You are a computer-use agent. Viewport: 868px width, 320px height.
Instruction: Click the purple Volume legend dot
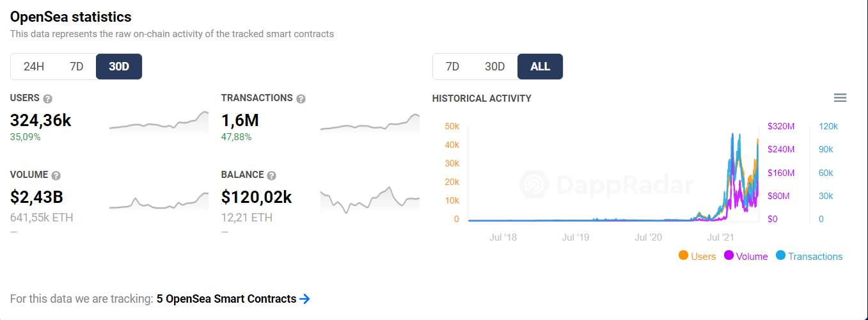coord(729,255)
